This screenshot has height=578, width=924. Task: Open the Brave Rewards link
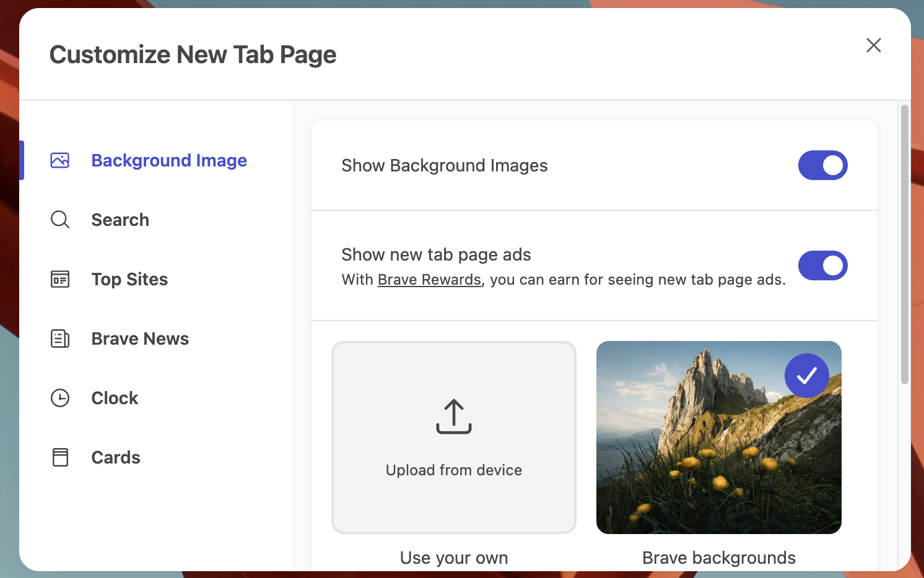429,280
